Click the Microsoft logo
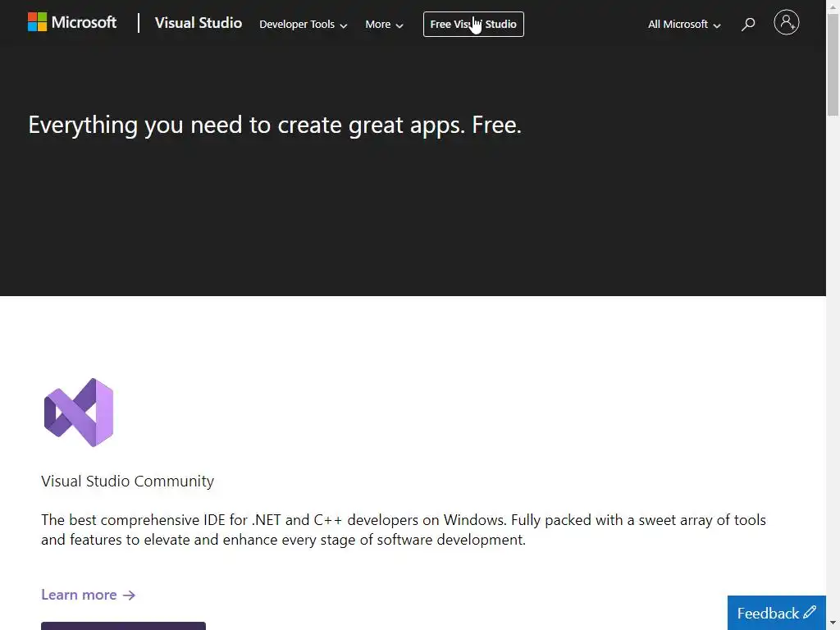840x630 pixels. (x=72, y=22)
